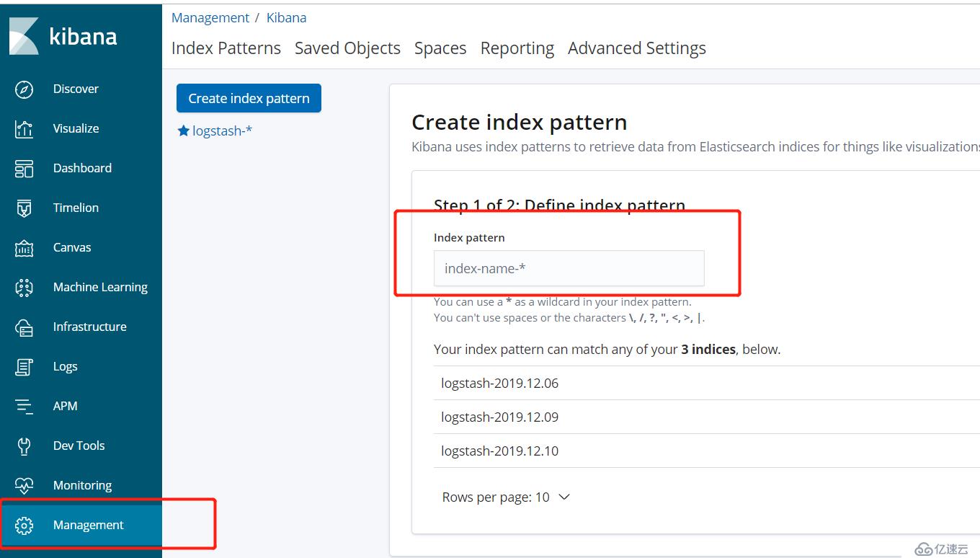The height and width of the screenshot is (558, 980).
Task: Click the APM lines icon
Action: click(x=24, y=407)
